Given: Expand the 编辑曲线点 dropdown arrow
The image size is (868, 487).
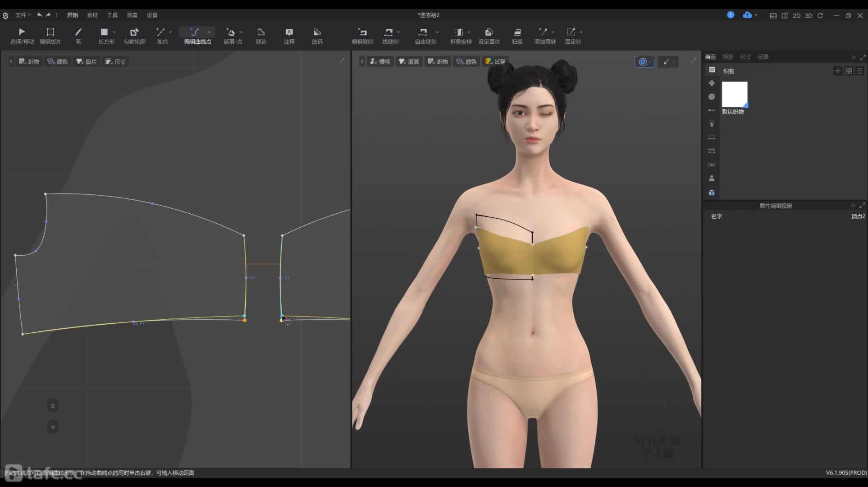Looking at the screenshot, I should pyautogui.click(x=209, y=32).
